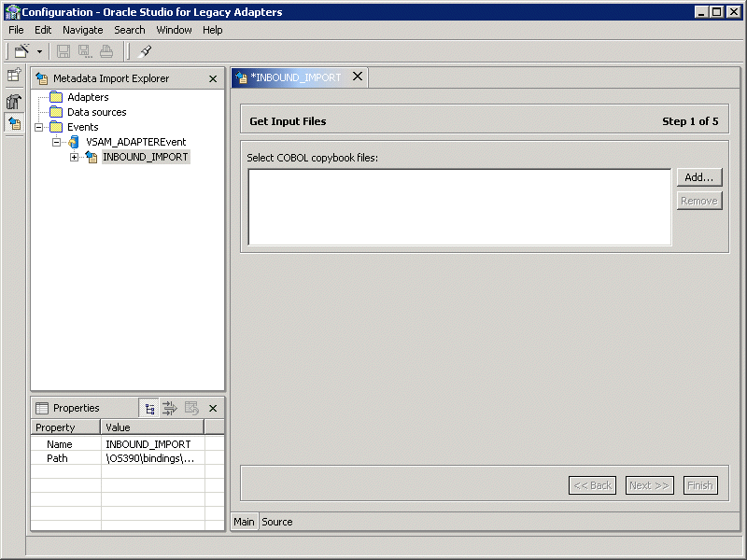Close the *INBOUND_IMPORT editor tab
747x560 pixels.
pos(358,77)
